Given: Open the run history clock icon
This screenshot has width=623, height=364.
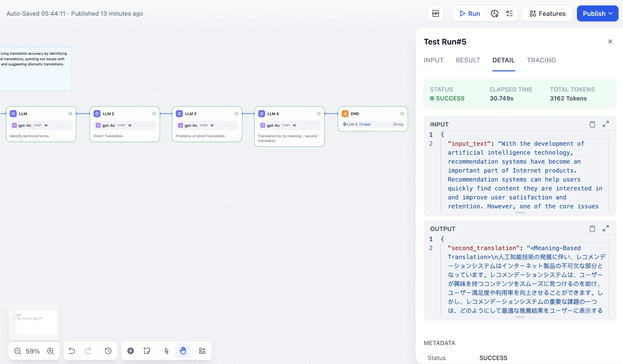Looking at the screenshot, I should 494,13.
